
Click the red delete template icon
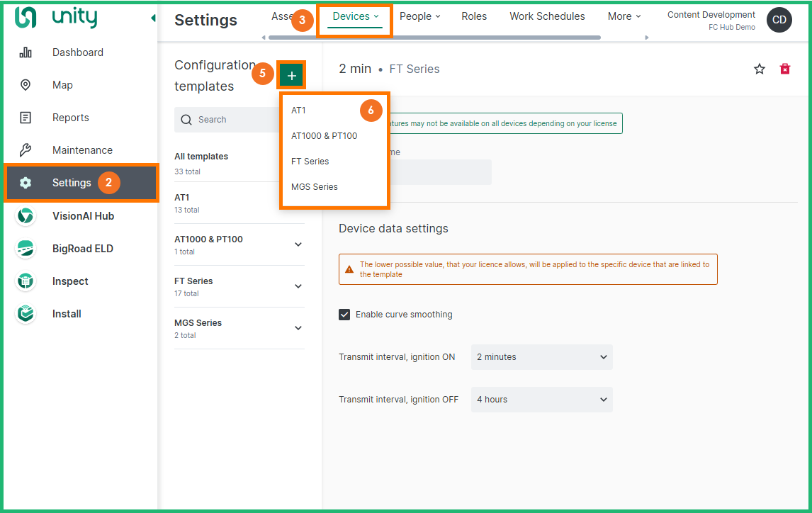tap(785, 69)
